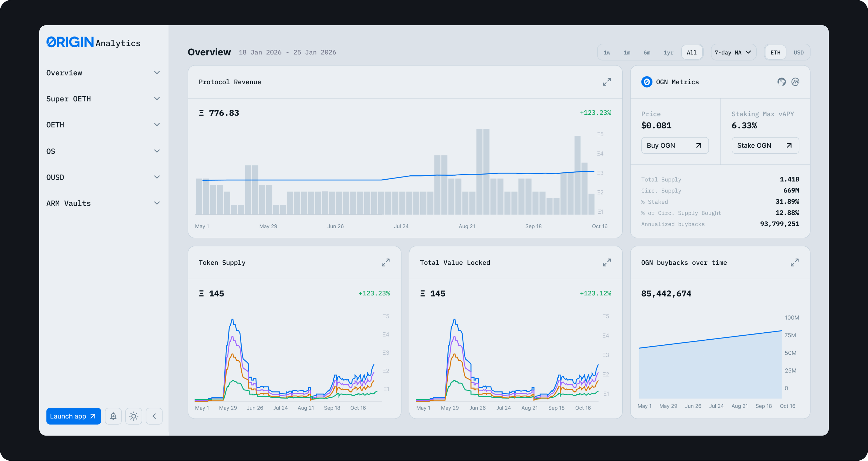
Task: Open the CoinGecko link in OGN Metrics
Action: [781, 82]
